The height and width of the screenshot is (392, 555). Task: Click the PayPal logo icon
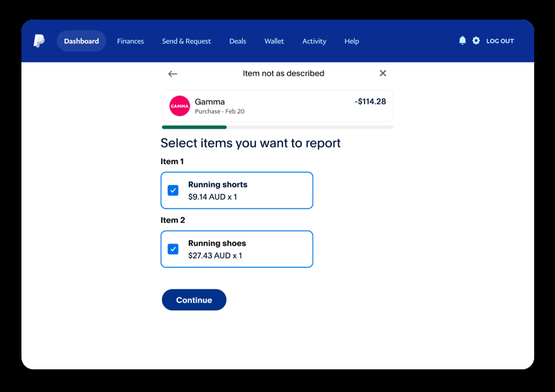click(39, 41)
